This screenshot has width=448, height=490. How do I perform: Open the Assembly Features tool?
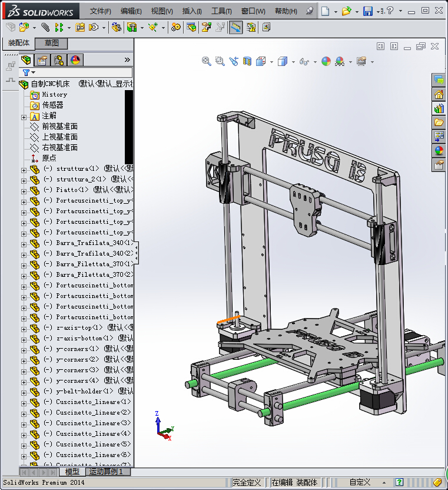[132, 28]
